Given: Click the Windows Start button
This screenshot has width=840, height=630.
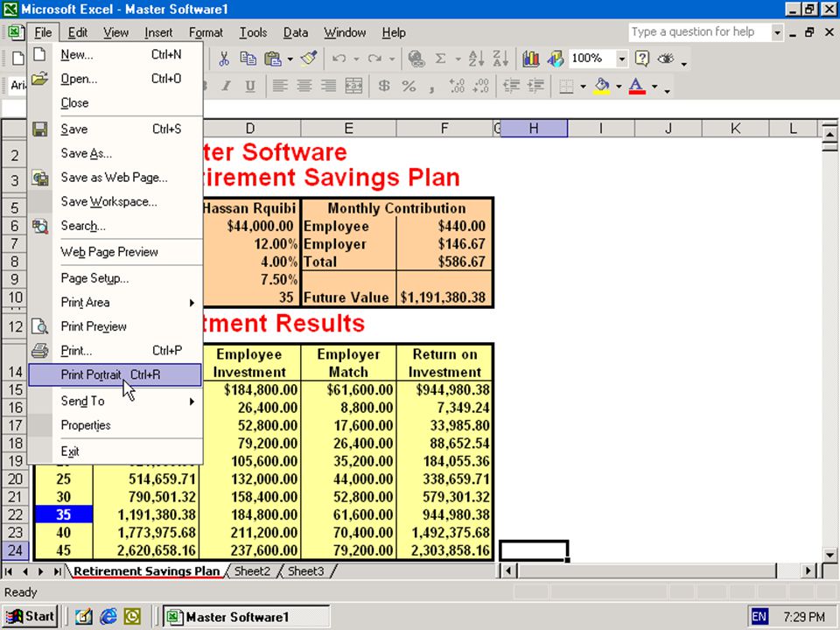Looking at the screenshot, I should point(31,617).
